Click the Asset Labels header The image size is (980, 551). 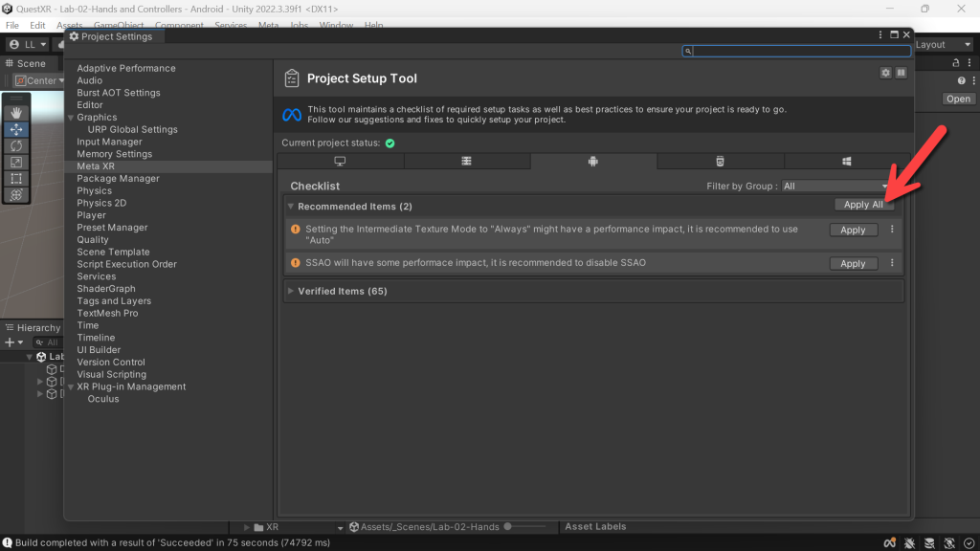coord(595,527)
